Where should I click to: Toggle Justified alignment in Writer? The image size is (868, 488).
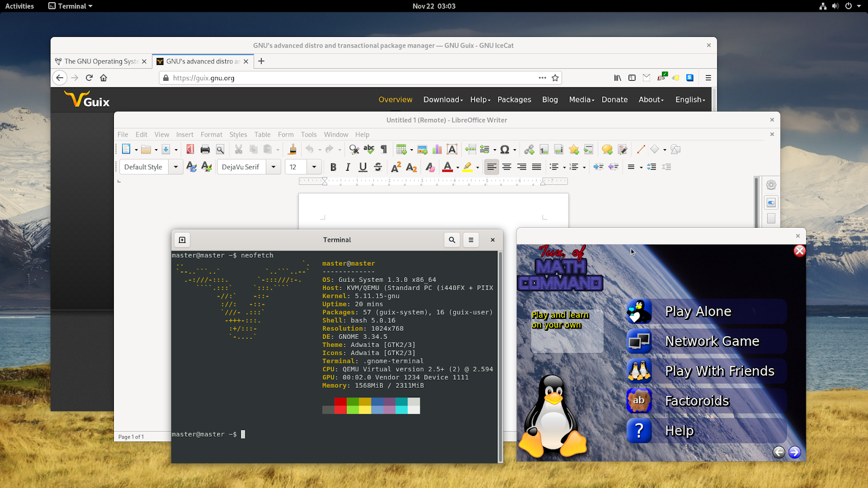click(x=537, y=167)
